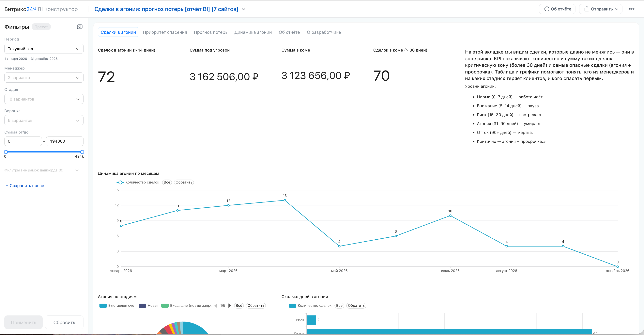Viewport: 644px width, 335px height.
Task: Click Обратить in monthly dynamics legend
Action: point(184,182)
